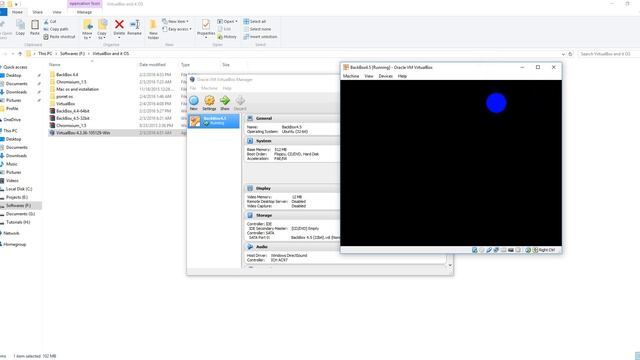Expand the Open dropdown in ribbon
The width and height of the screenshot is (640, 360).
coord(227,21)
